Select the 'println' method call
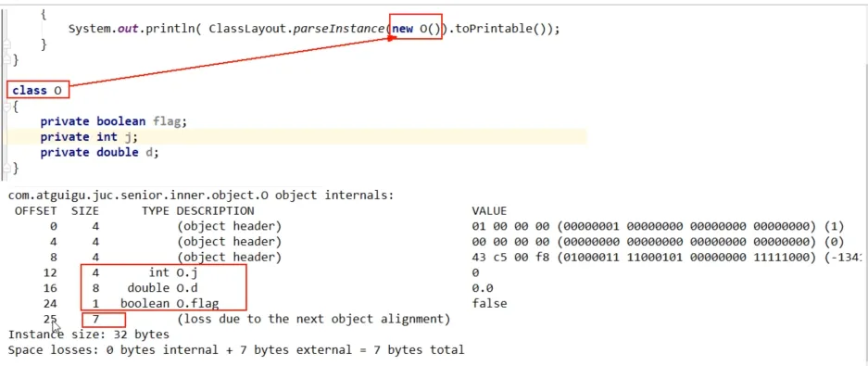 point(170,29)
